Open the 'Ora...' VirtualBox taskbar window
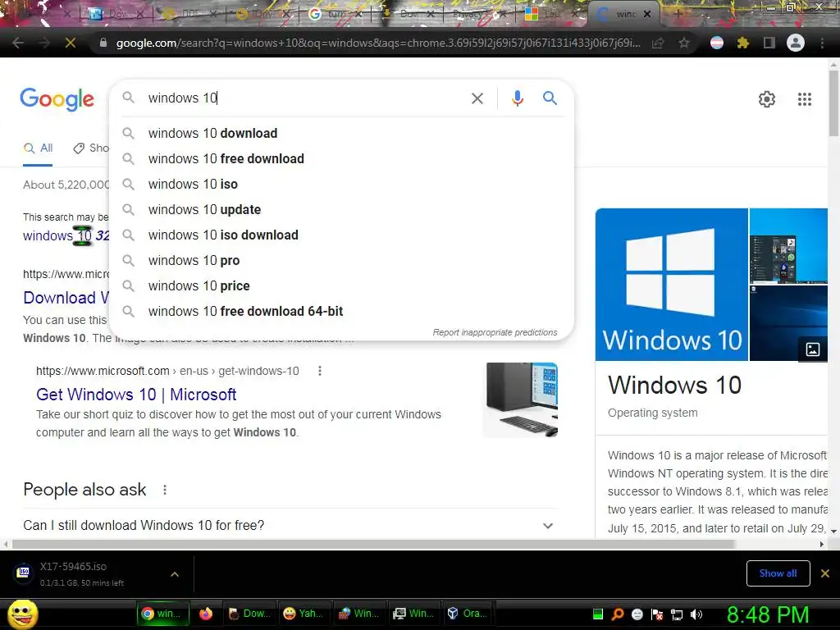Viewport: 840px width, 630px height. pos(468,614)
